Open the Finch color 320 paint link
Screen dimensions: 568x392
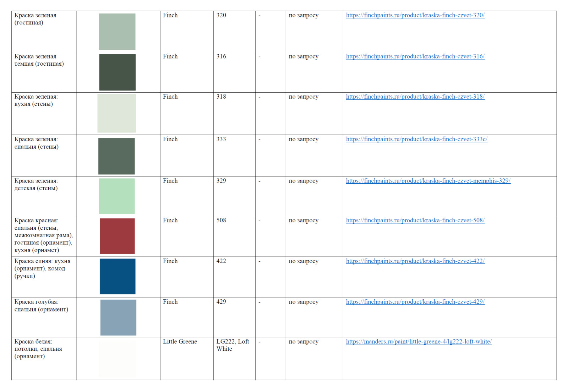coord(415,15)
